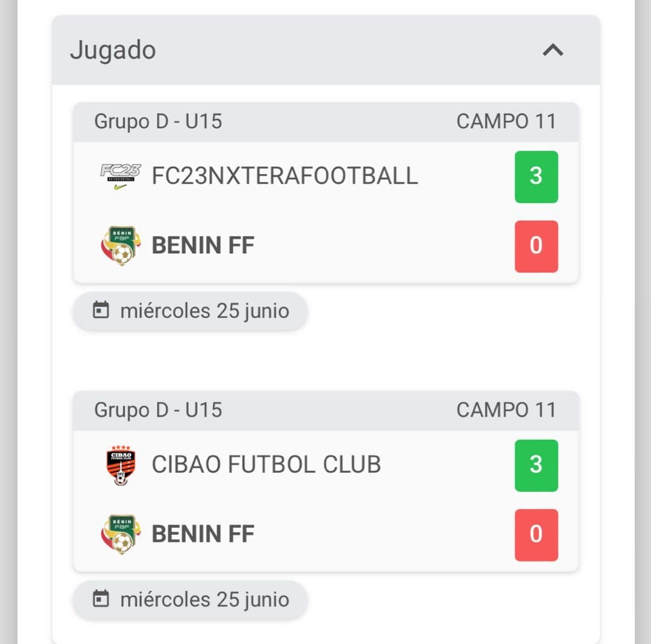
Task: Collapse the Jugado section chevron
Action: [x=553, y=50]
